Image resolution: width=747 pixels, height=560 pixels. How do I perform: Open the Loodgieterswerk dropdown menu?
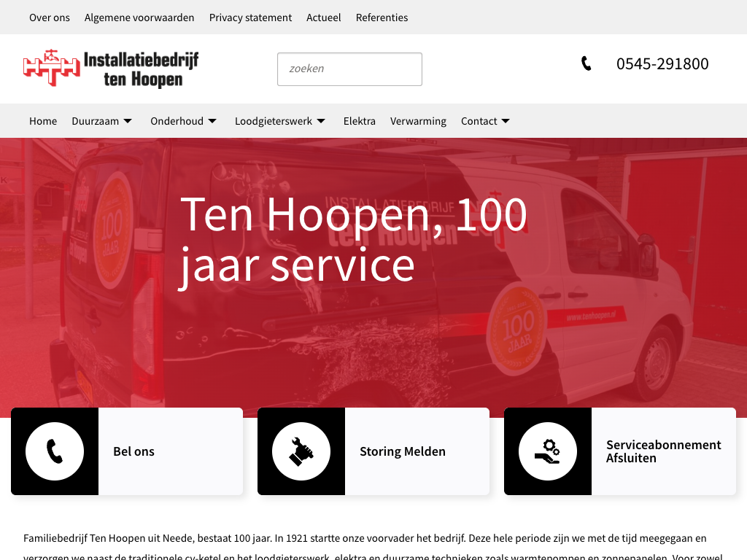(321, 121)
